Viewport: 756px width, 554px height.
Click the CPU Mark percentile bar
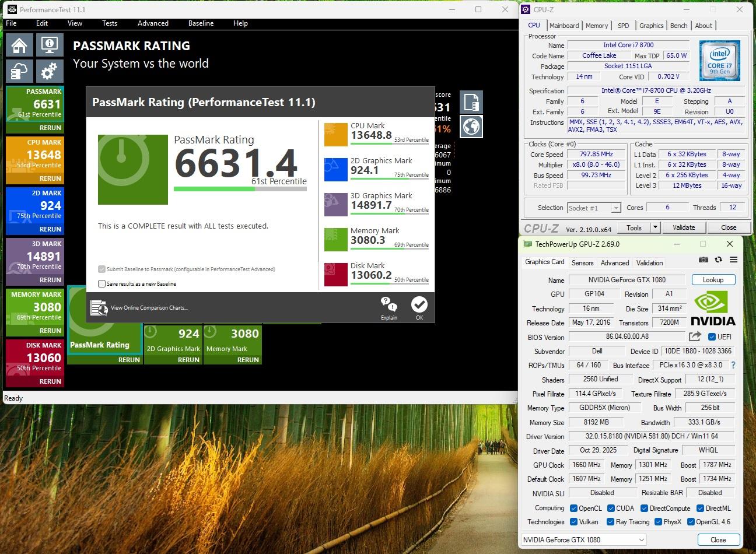tap(390, 144)
